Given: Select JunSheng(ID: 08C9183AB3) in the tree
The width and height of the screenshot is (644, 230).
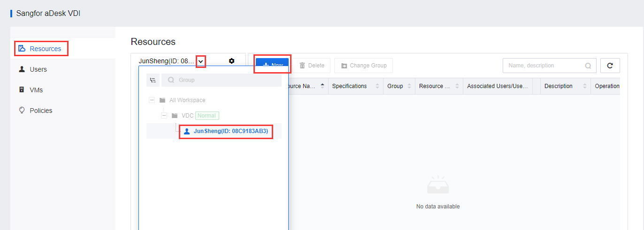Looking at the screenshot, I should [226, 131].
